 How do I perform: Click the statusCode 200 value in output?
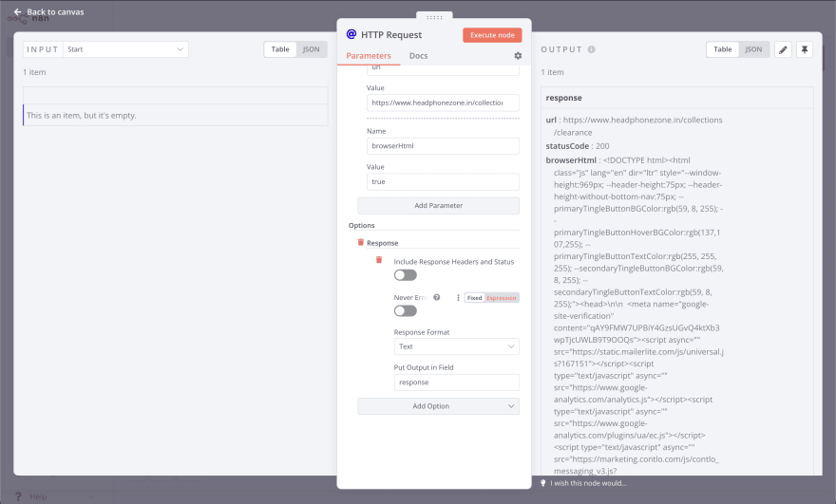click(x=602, y=146)
